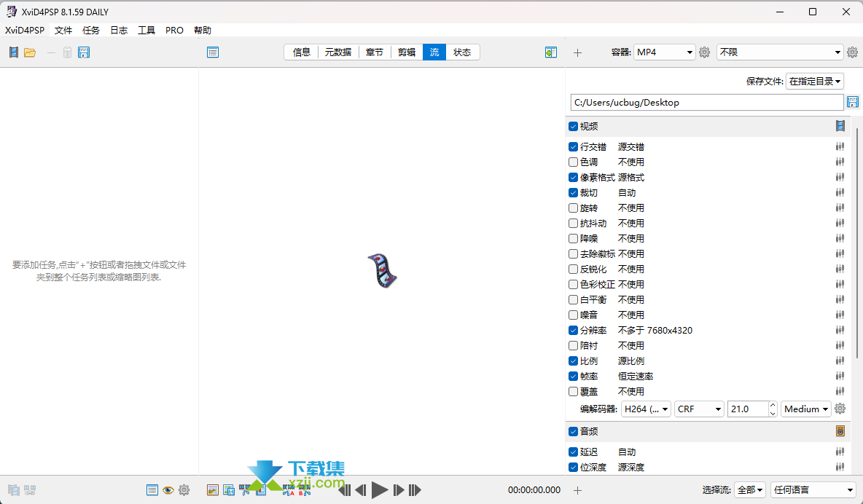Open the gear settings next to 不限

point(853,52)
